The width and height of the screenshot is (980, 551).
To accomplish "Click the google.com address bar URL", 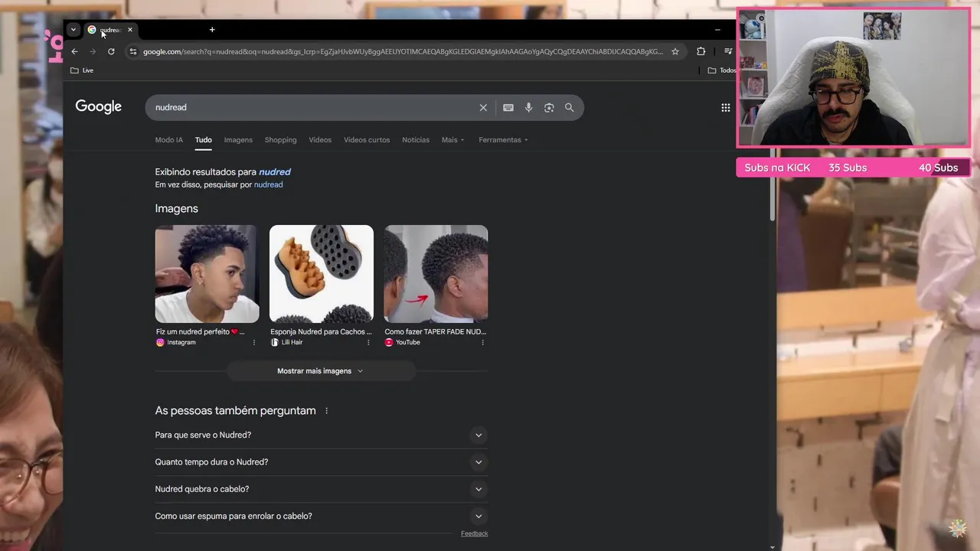I will click(x=403, y=51).
